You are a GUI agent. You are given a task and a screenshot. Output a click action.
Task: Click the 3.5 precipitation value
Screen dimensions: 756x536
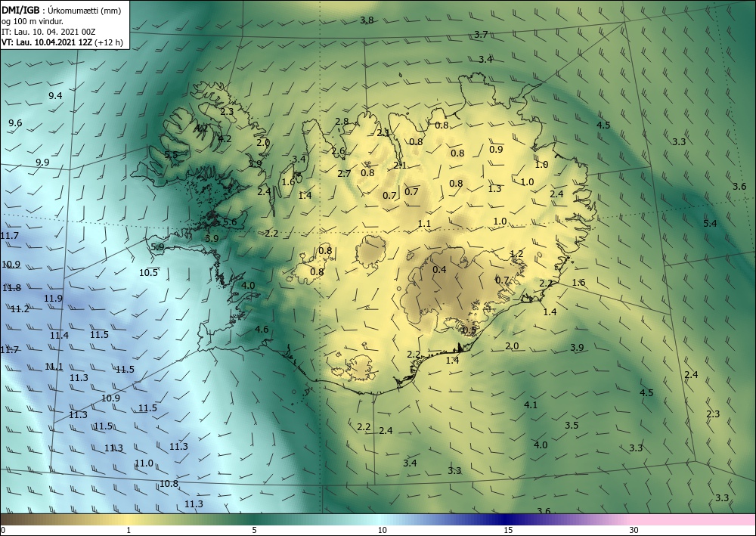572,425
